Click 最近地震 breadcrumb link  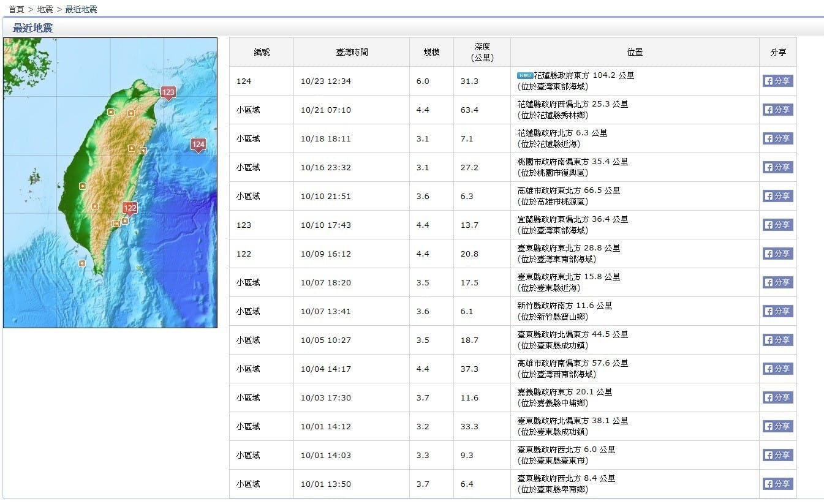pyautogui.click(x=81, y=9)
